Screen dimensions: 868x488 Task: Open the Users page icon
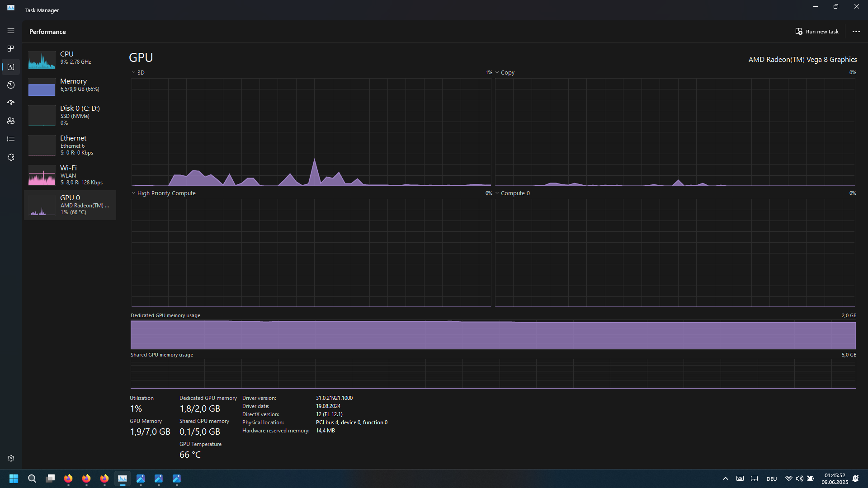[11, 121]
